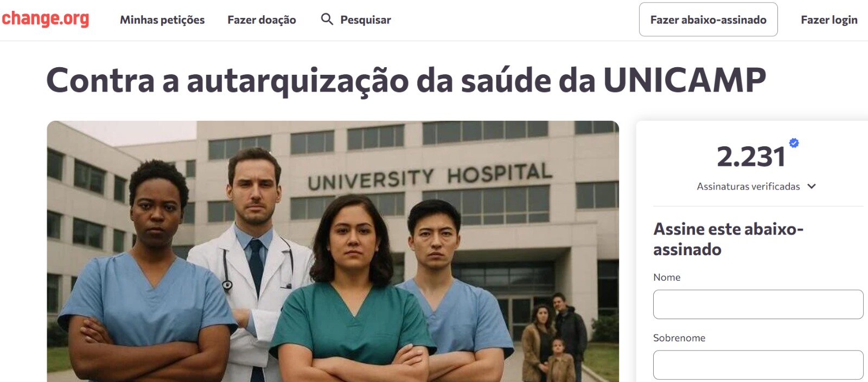Screen dimensions: 868x382
Task: Click the petition hospital staff image
Action: tap(333, 251)
